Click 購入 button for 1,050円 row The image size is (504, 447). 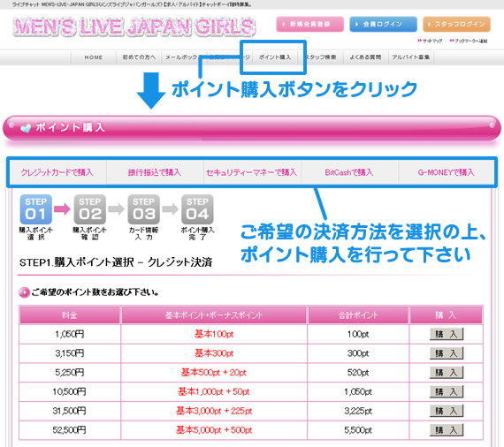[447, 334]
